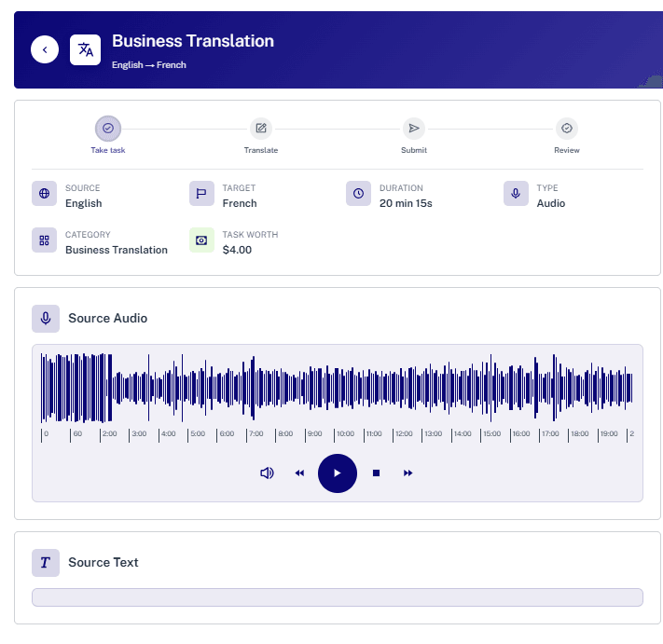The height and width of the screenshot is (644, 663).
Task: Click the Task Worth money icon
Action: (201, 240)
